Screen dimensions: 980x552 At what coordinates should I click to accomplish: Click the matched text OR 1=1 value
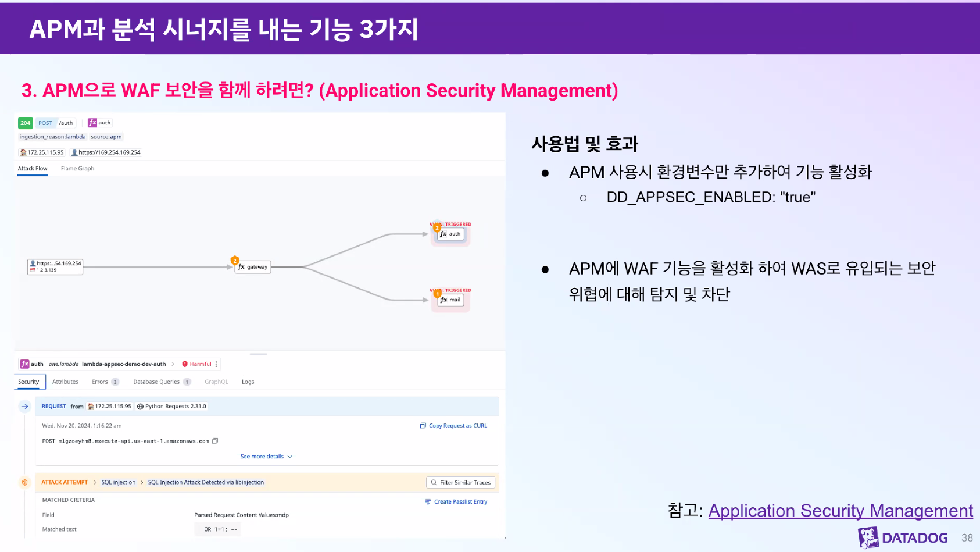217,529
